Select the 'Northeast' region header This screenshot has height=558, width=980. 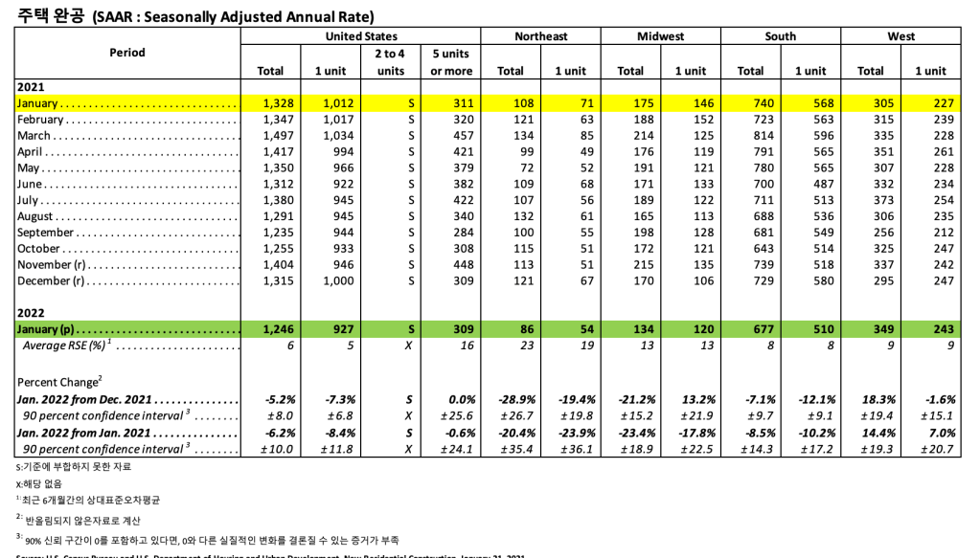tap(540, 36)
